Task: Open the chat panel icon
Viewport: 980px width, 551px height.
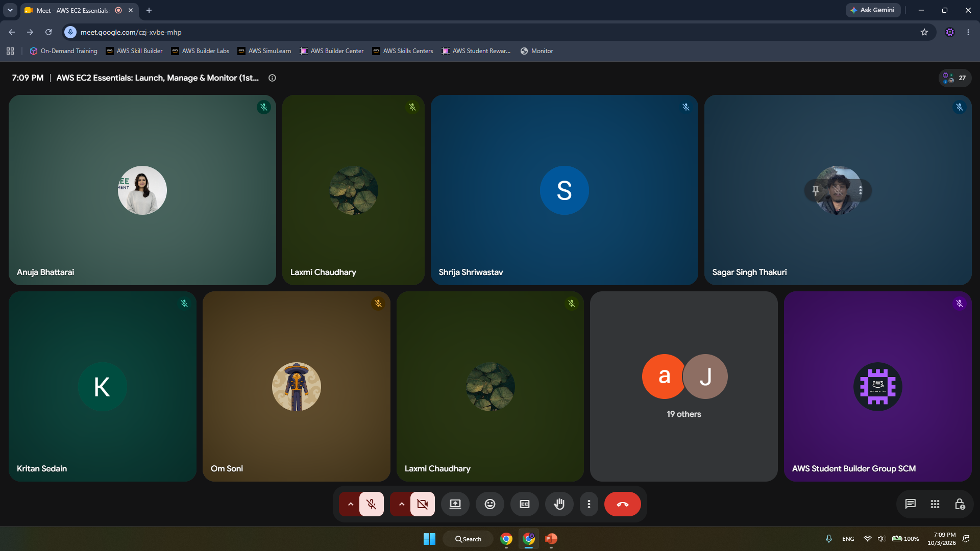Action: (910, 504)
